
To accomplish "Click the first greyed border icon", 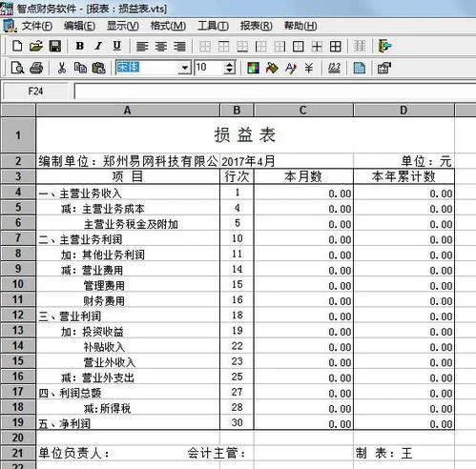I will 205,47.
